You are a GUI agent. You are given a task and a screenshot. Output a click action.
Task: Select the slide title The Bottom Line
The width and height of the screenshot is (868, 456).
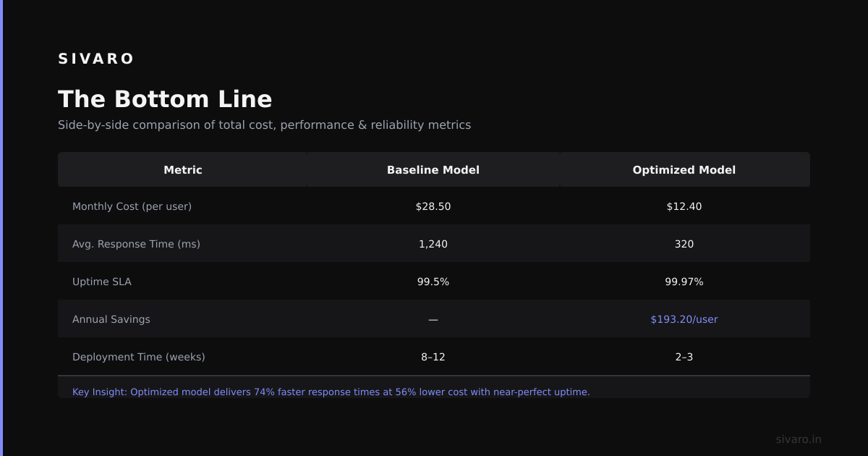pos(165,99)
